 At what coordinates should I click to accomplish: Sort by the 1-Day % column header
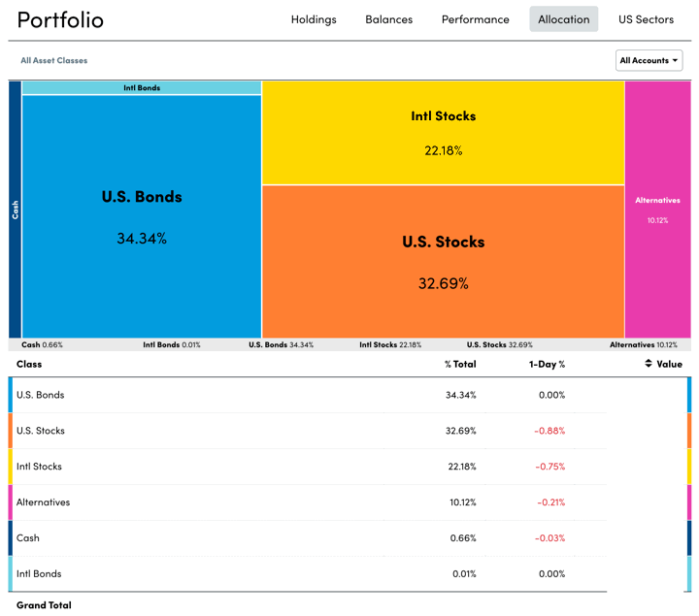(547, 364)
